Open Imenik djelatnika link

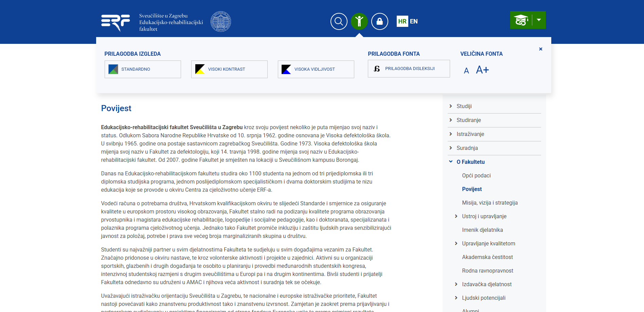482,230
